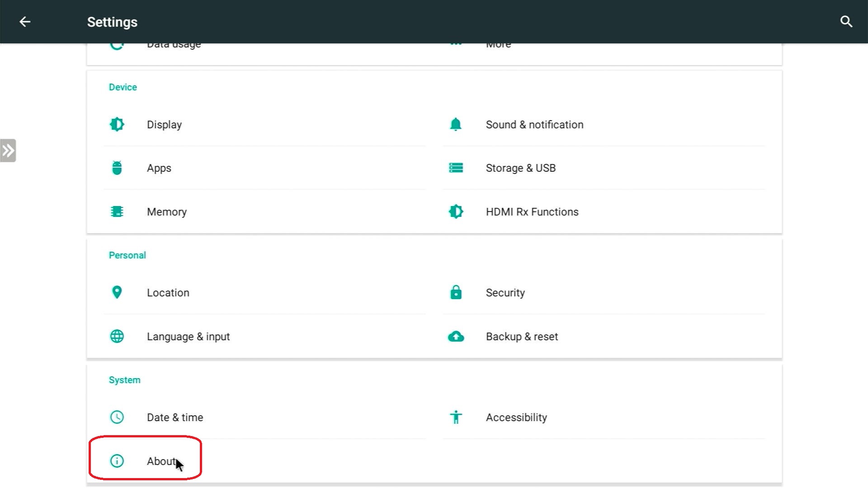868x488 pixels.
Task: Open Accessibility settings
Action: 516,417
